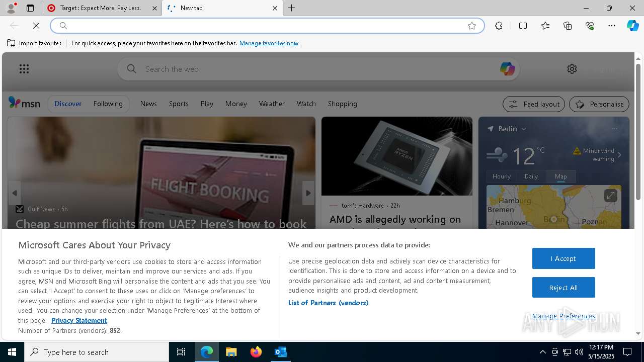Open the Shopping section

point(343,104)
